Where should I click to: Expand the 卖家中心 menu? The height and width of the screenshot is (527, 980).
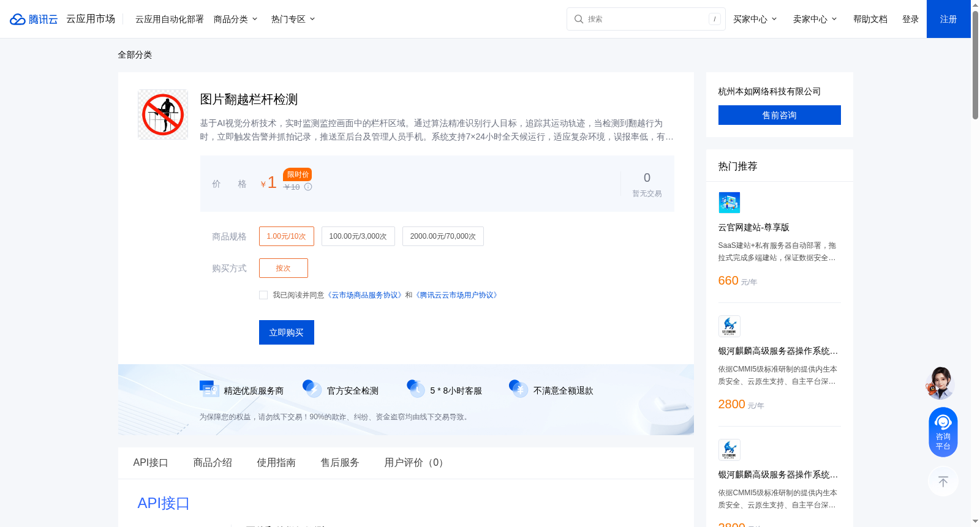pos(815,19)
